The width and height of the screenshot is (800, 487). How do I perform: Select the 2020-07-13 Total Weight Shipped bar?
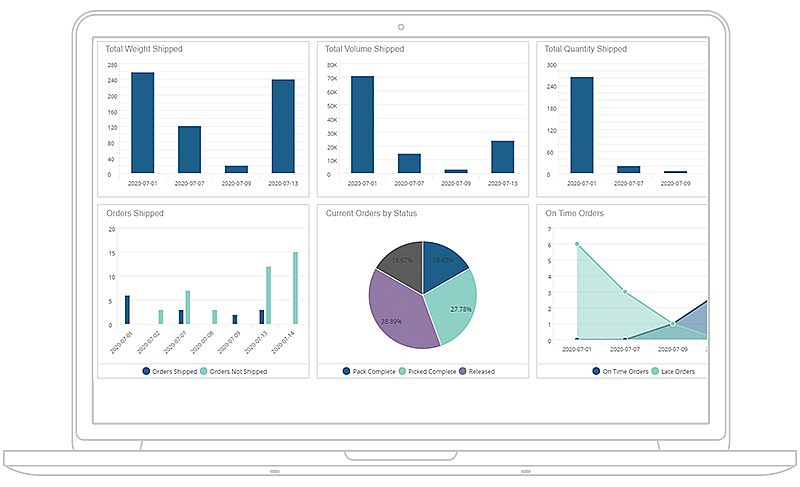click(283, 127)
